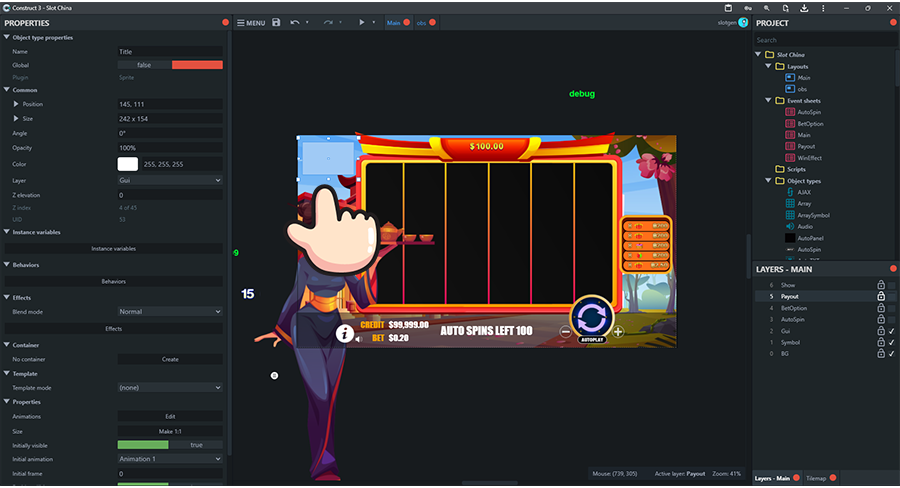900x488 pixels.
Task: Open the MENU button
Action: tap(251, 22)
